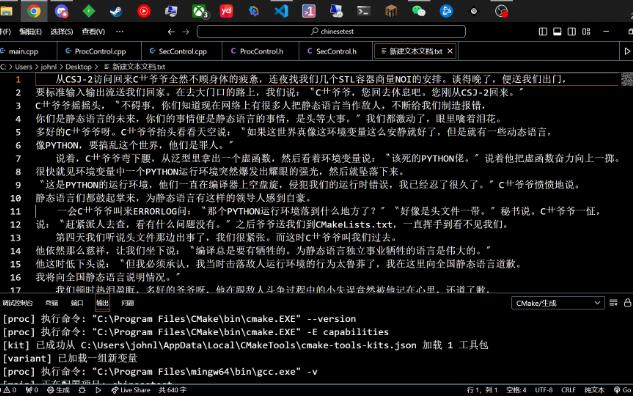This screenshot has width=633, height=396.
Task: Open the red YouTube Music taskbar icon
Action: tap(144, 11)
